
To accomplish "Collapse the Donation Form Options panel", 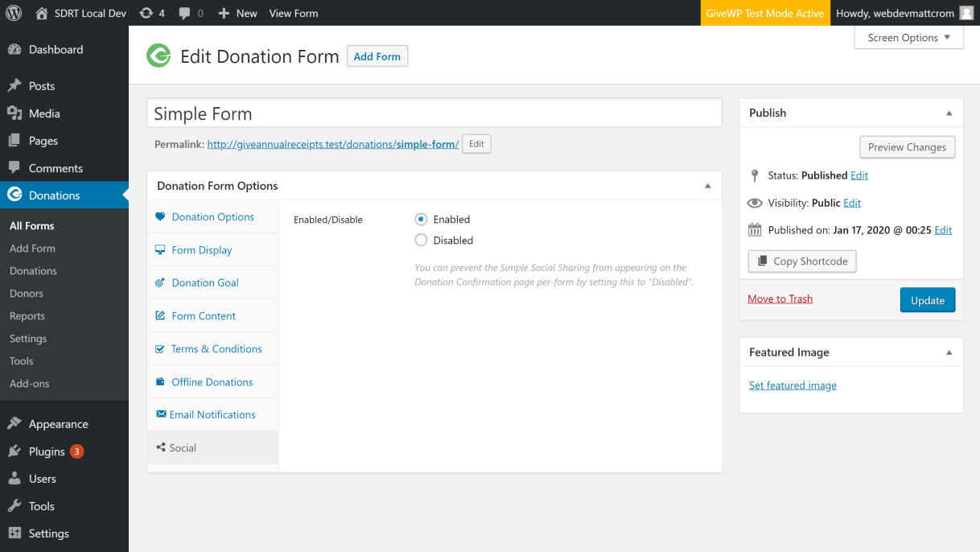I will pos(708,186).
